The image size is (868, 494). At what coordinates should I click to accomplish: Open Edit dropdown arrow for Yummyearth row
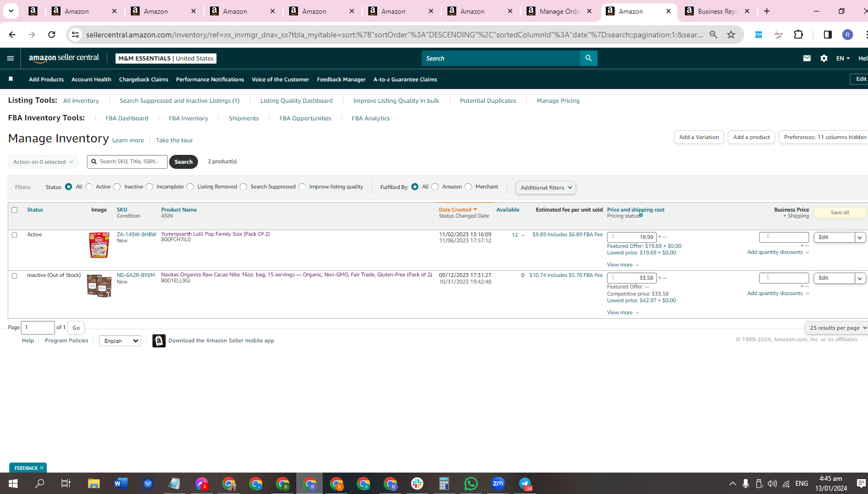(860, 237)
